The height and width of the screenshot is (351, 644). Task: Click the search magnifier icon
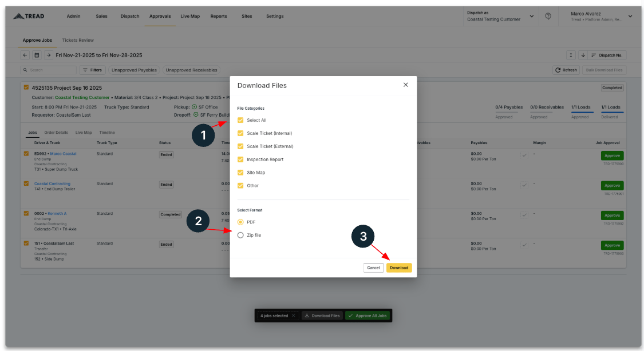(x=25, y=70)
